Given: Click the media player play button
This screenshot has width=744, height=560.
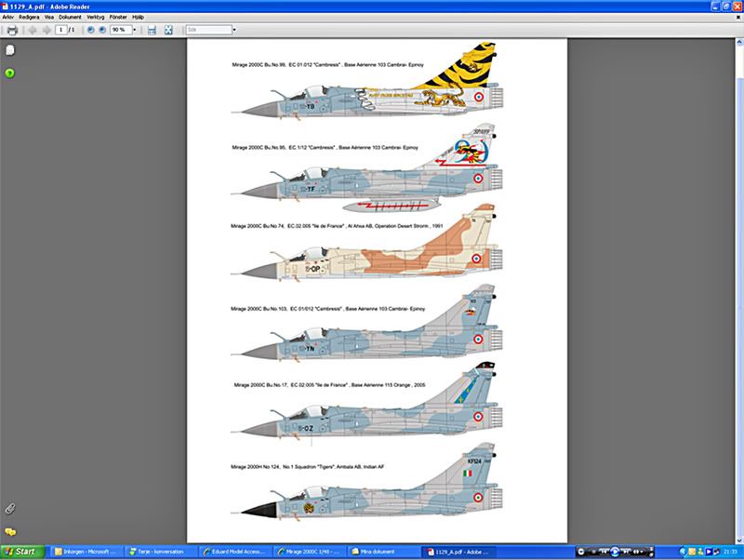Looking at the screenshot, I should click(615, 552).
